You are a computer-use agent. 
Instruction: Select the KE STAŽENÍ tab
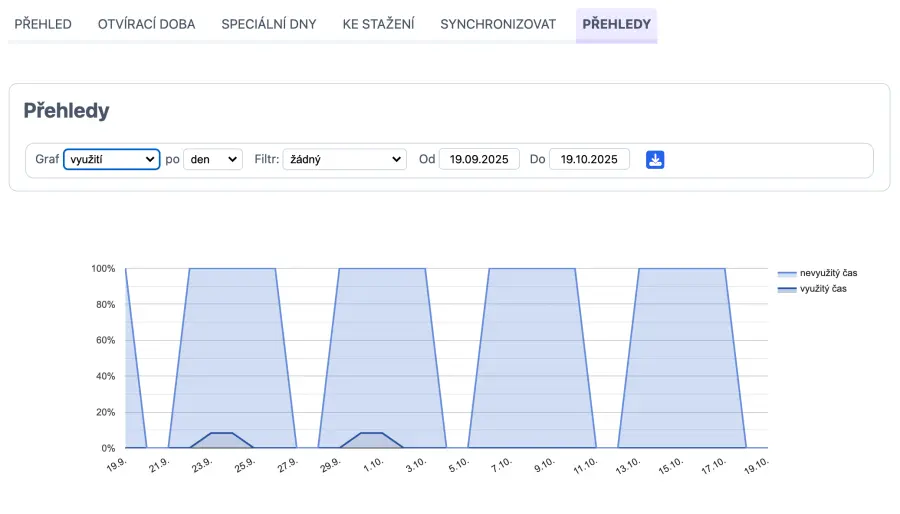378,24
